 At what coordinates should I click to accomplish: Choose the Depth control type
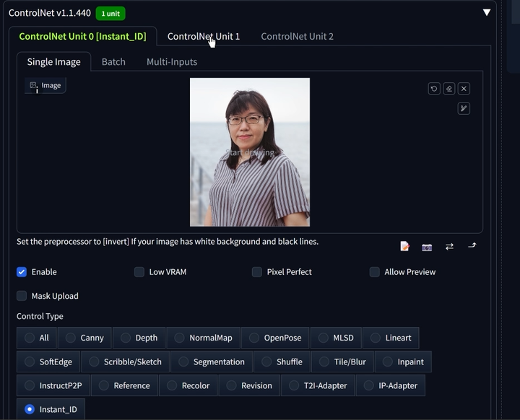tap(139, 338)
